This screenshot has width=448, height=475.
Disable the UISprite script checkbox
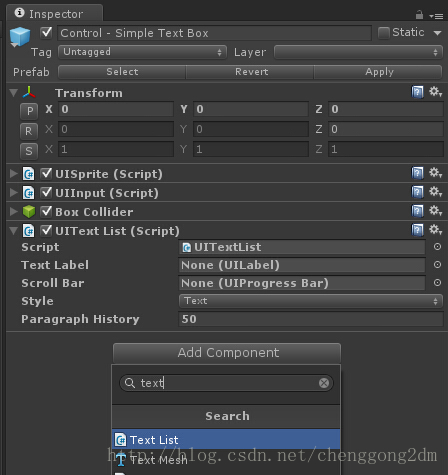46,173
